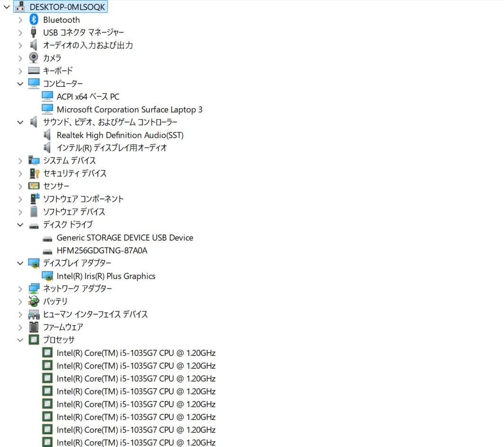Select Intel(R) Iris(R) Plus Graphics adapter
This screenshot has height=447, width=504.
click(106, 276)
